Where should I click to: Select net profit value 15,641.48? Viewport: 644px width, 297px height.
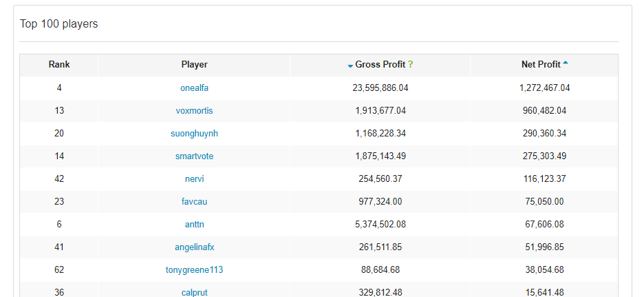(x=545, y=293)
